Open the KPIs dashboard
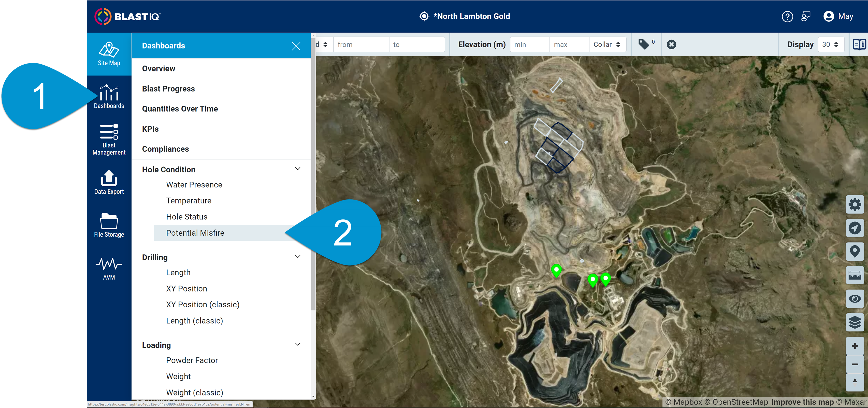 (150, 129)
